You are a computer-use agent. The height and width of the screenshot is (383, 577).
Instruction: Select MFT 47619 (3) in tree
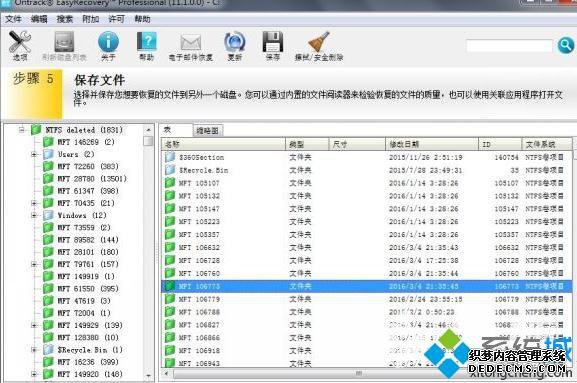tap(84, 301)
